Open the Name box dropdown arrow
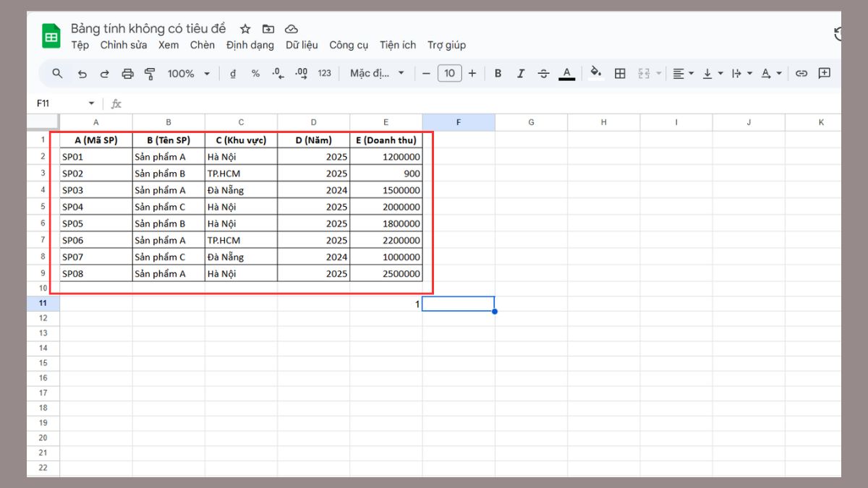The image size is (868, 488). point(91,104)
